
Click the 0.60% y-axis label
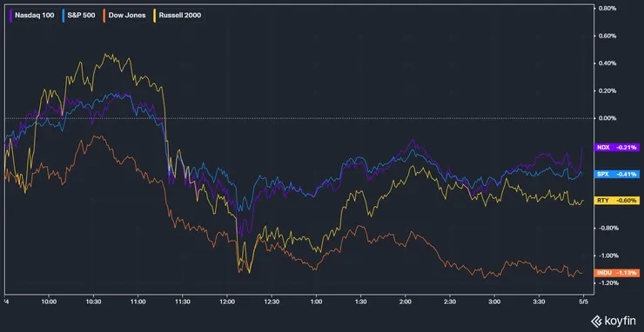coord(608,36)
